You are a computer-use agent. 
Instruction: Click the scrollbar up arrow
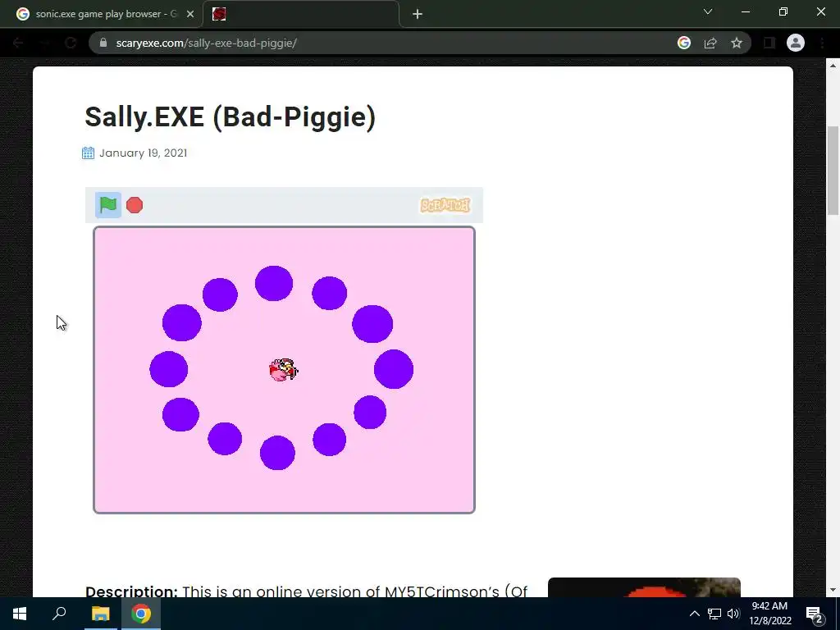(x=833, y=66)
